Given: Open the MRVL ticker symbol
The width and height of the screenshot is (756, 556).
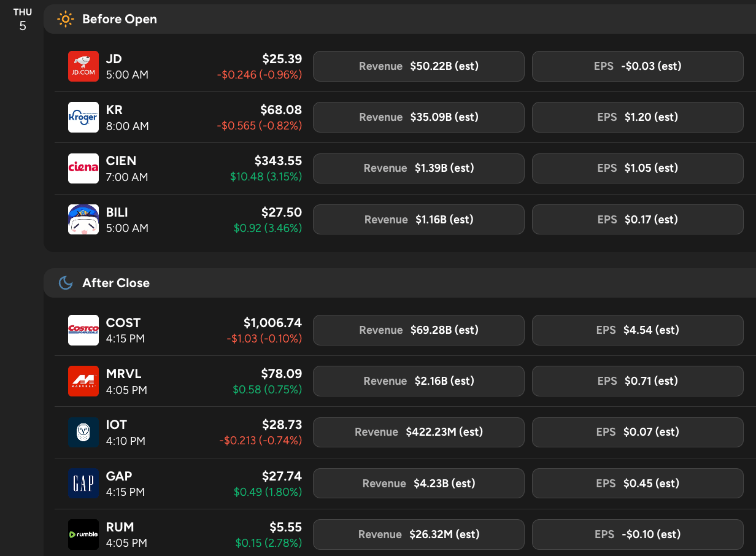Looking at the screenshot, I should point(123,374).
